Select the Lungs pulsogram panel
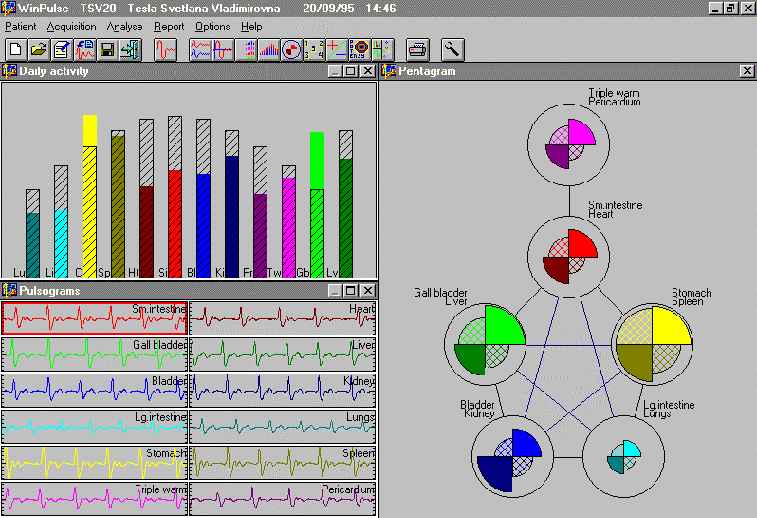 pos(282,427)
